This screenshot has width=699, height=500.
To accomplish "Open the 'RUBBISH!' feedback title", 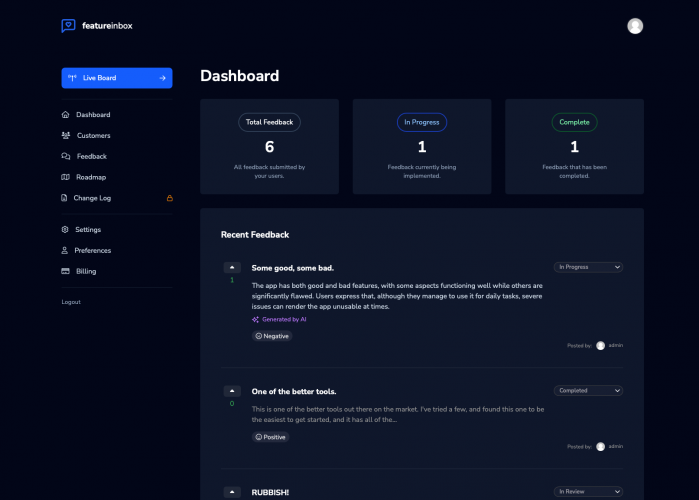I will [270, 492].
